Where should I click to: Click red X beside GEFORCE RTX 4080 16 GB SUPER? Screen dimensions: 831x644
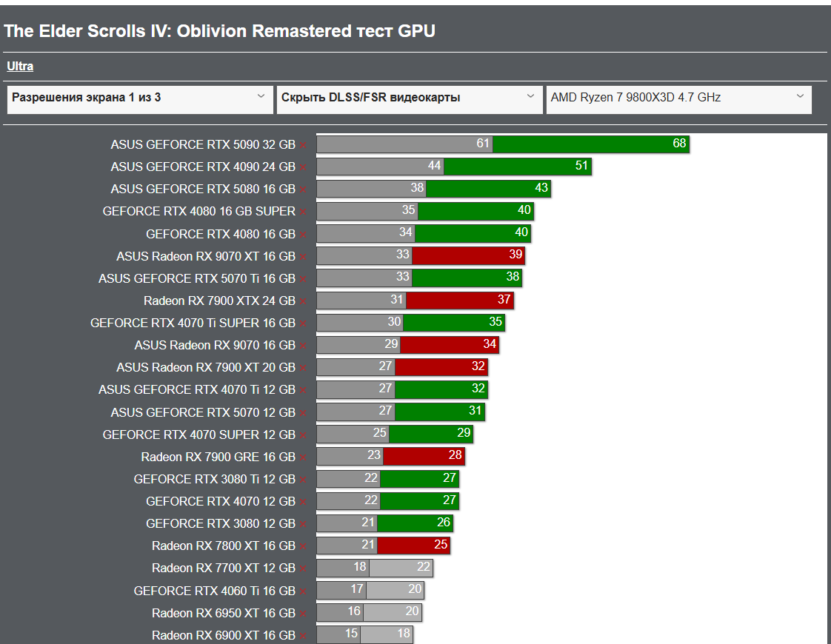[x=303, y=212]
